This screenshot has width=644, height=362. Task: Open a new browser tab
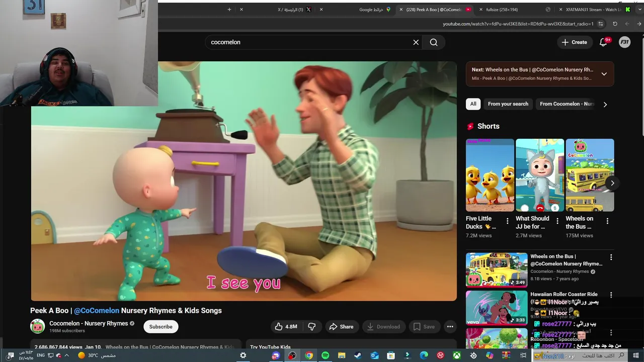229,10
